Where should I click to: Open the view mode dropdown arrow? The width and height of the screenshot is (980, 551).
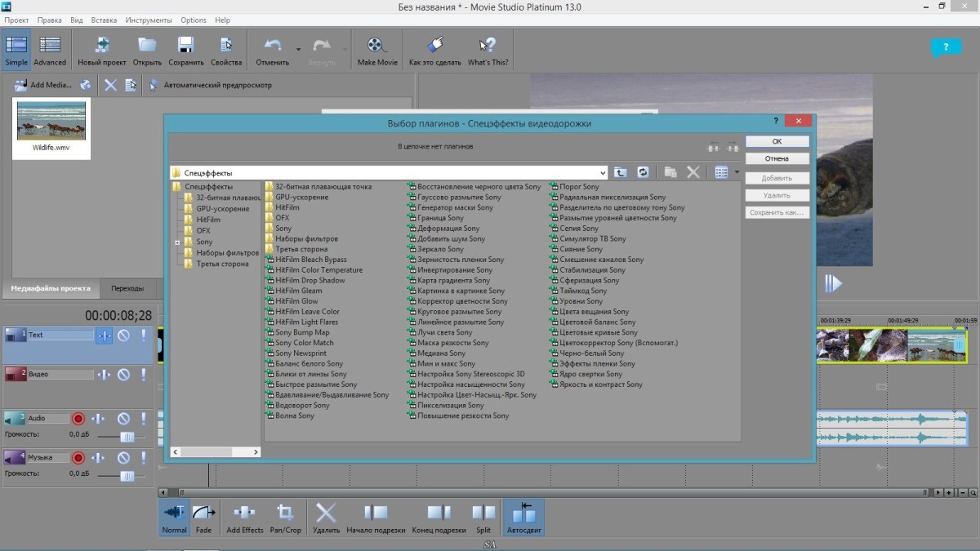click(x=737, y=172)
